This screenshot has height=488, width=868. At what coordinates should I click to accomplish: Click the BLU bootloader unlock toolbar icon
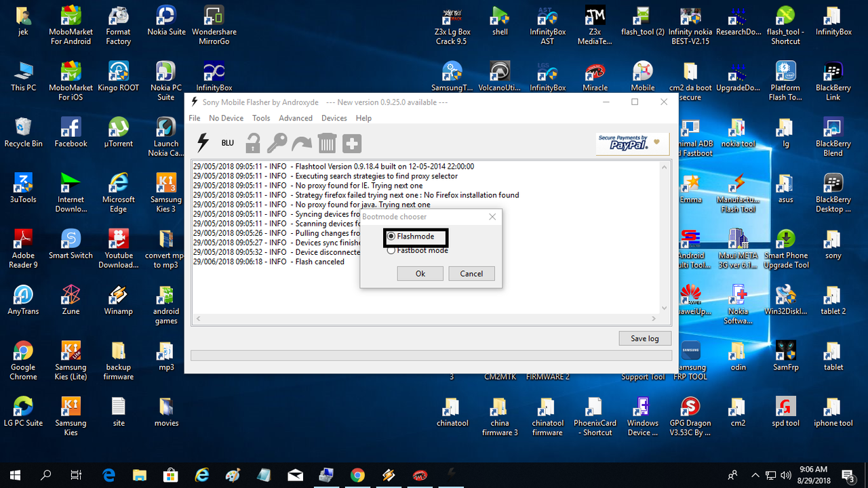pos(227,143)
